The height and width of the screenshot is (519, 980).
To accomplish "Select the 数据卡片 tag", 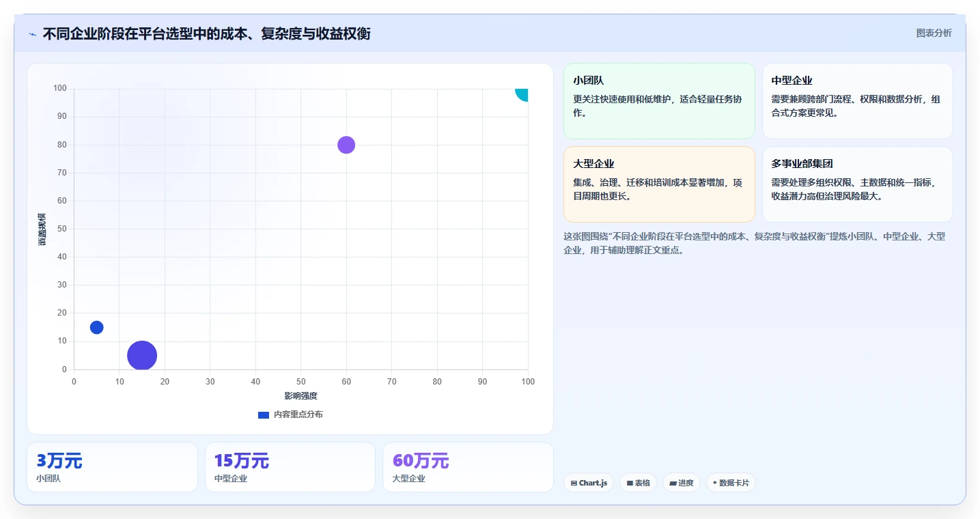I will click(731, 483).
